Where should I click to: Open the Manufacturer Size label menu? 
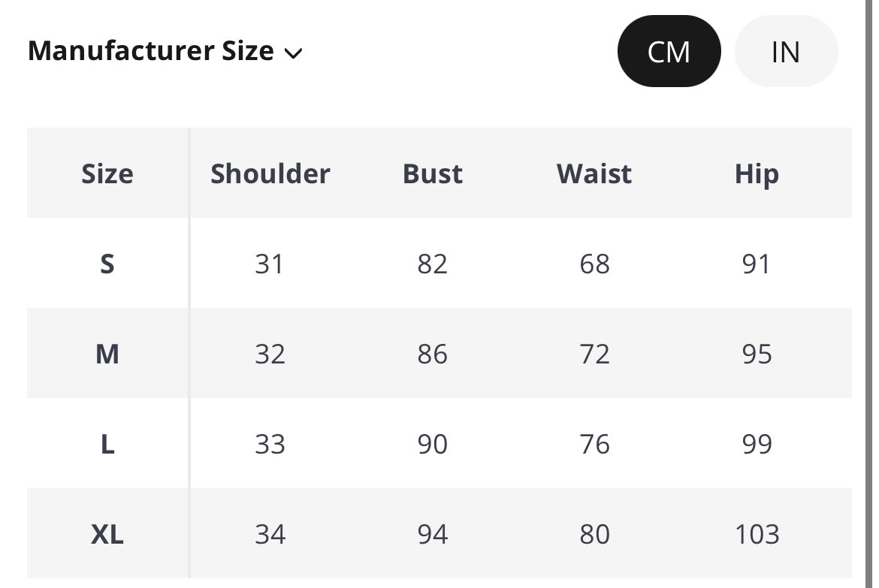point(150,51)
